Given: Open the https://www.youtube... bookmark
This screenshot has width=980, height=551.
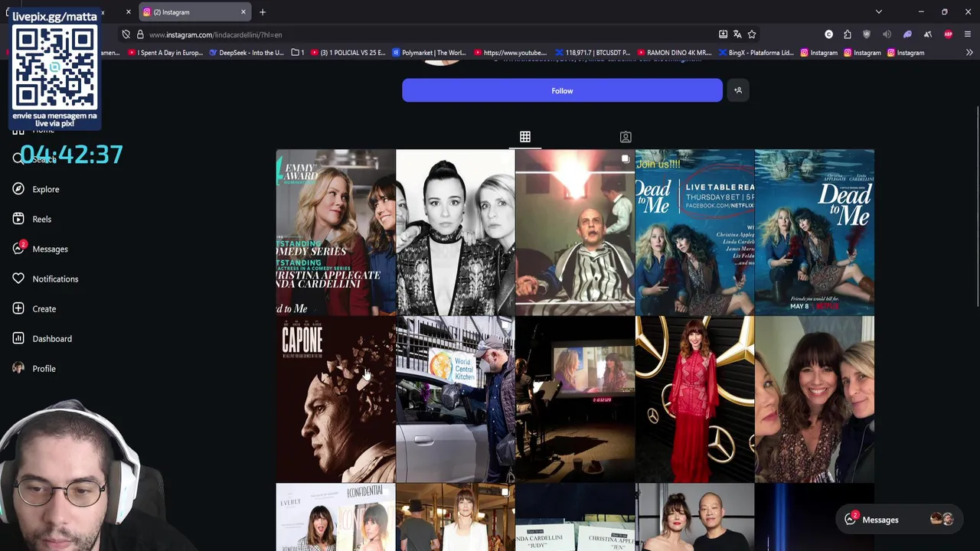Looking at the screenshot, I should tap(510, 53).
